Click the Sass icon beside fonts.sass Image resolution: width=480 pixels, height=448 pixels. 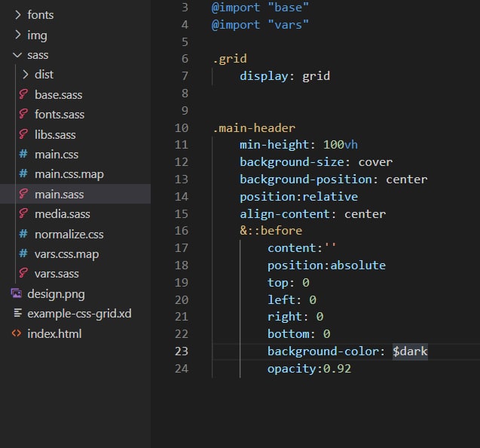click(x=23, y=114)
